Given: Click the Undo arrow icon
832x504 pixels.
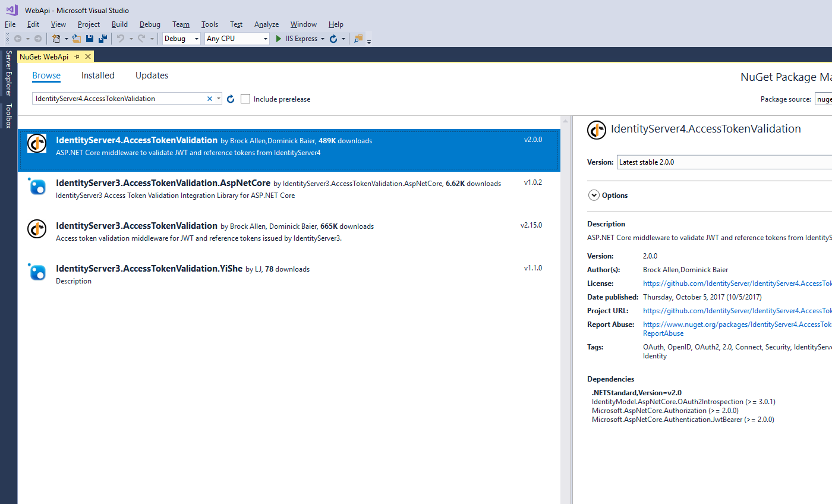Looking at the screenshot, I should click(121, 39).
